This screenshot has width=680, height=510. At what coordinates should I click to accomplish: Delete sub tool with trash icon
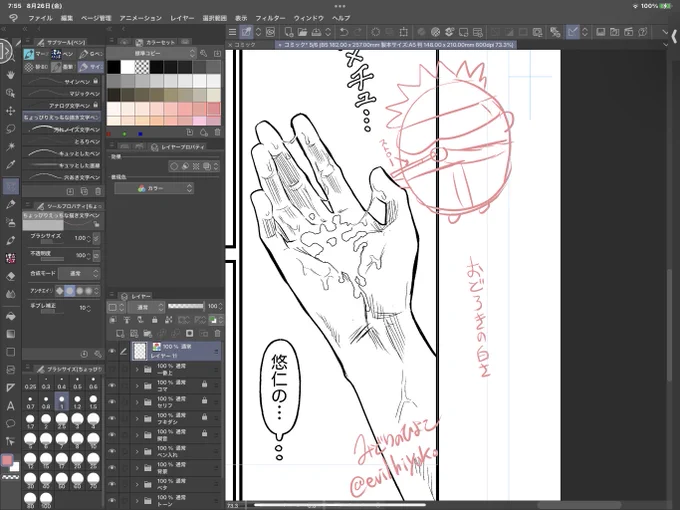tap(98, 191)
